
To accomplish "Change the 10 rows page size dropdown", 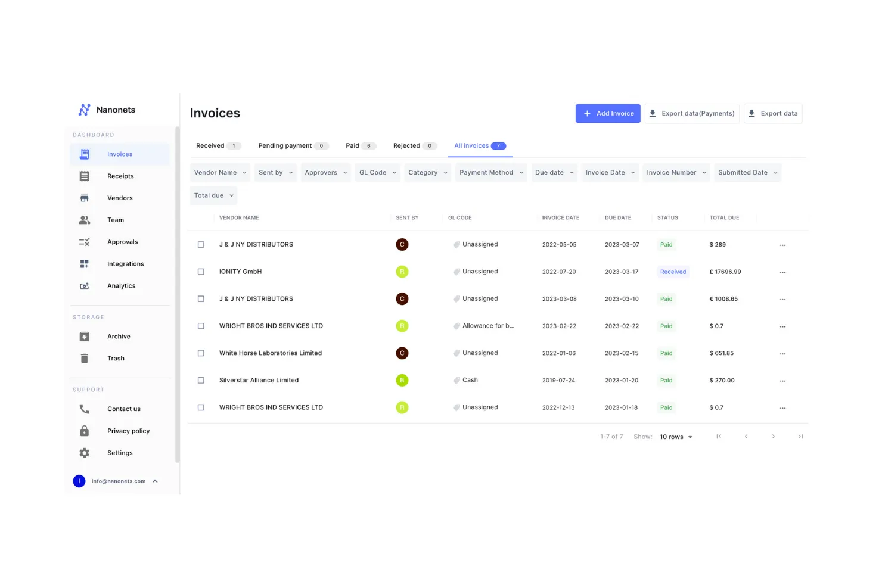I will click(676, 437).
